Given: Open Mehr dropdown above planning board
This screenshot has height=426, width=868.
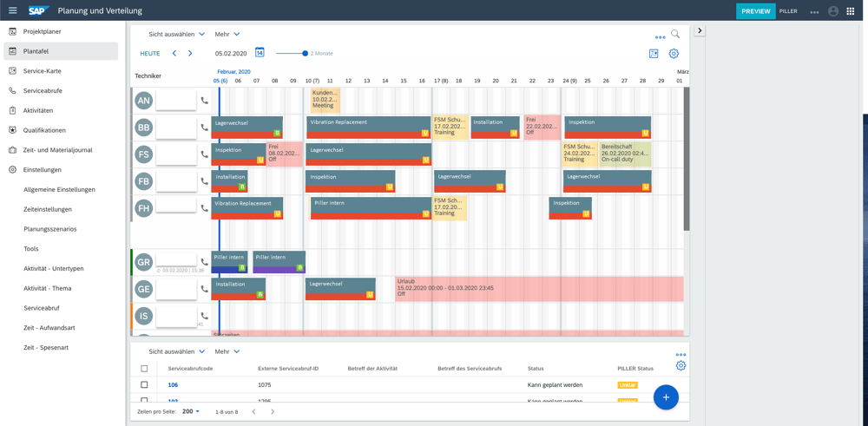Looking at the screenshot, I should click(x=227, y=35).
